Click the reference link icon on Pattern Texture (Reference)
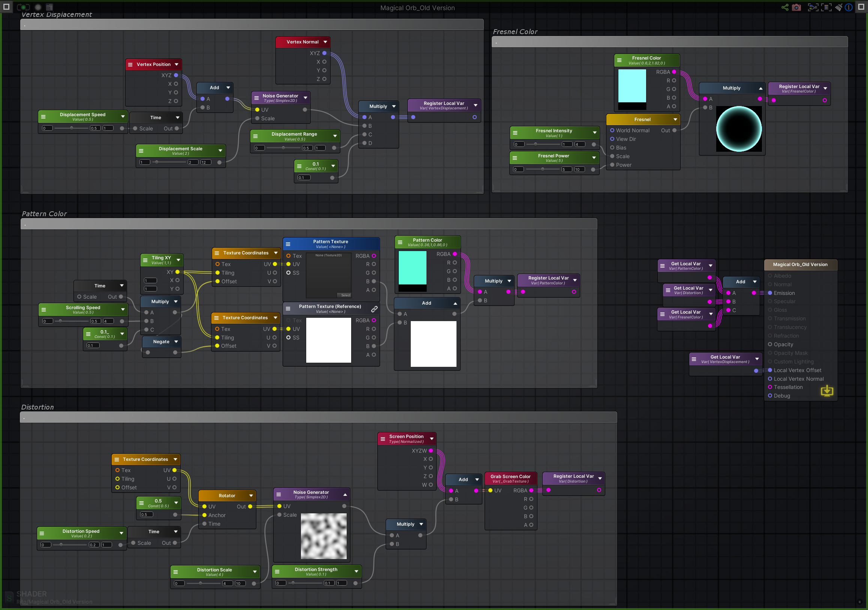Screen dimensions: 868x610 (375, 309)
